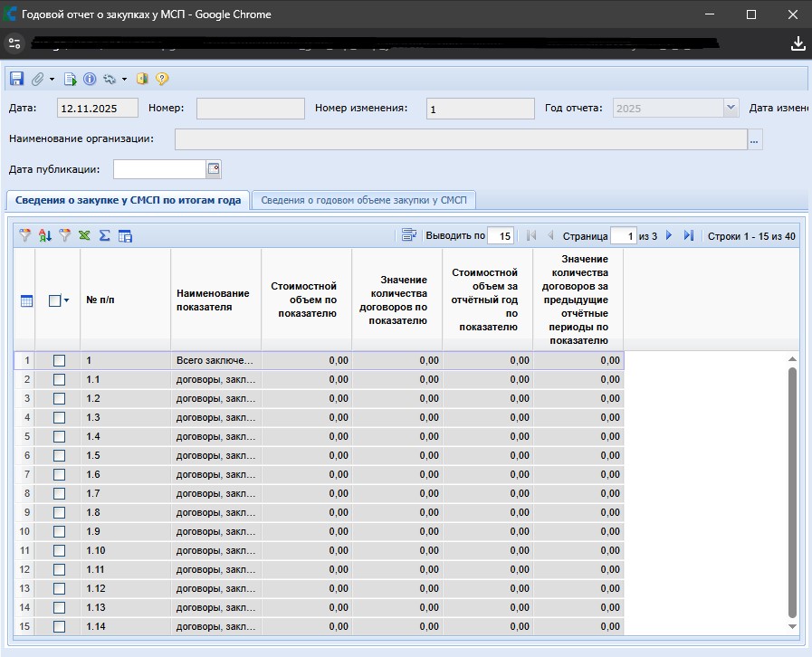Screen dimensions: 812x657
Task: Open the yellow question mark help icon
Action: pos(162,79)
